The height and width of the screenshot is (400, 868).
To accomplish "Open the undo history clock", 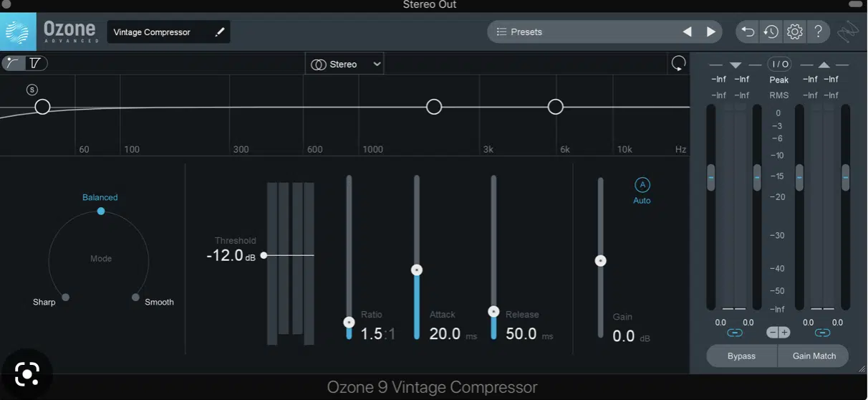I will [771, 32].
